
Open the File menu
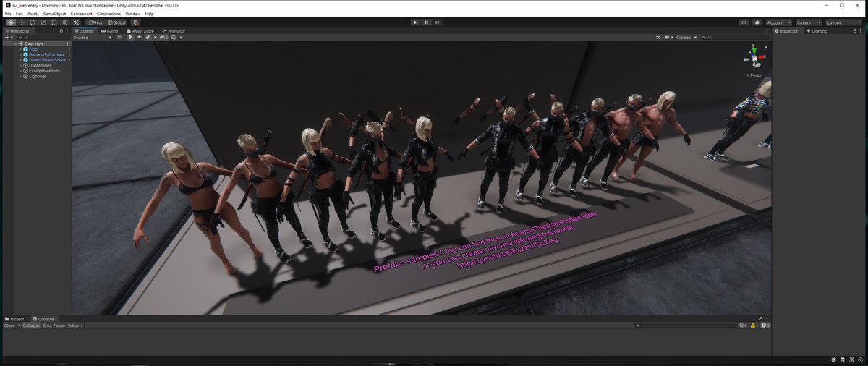(8, 14)
